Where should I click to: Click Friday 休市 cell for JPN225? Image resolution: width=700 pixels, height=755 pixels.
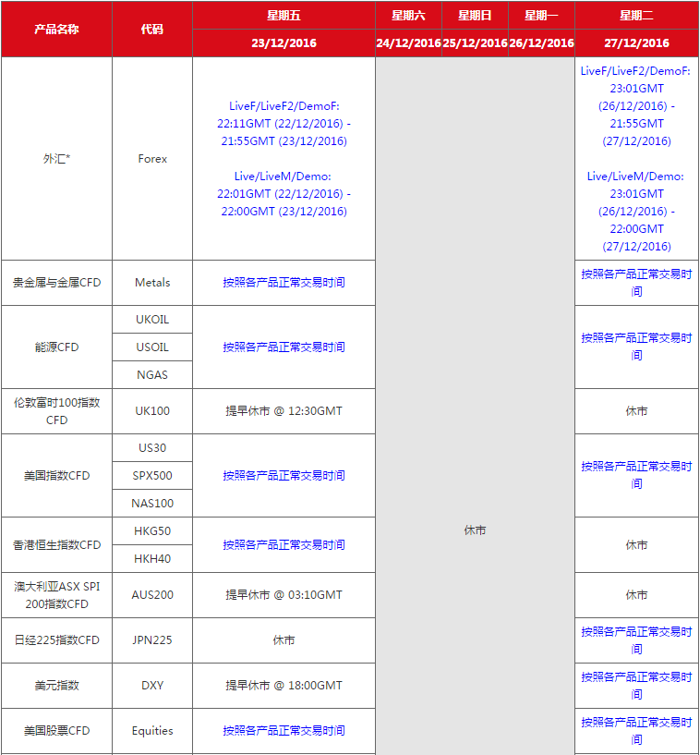(x=284, y=640)
